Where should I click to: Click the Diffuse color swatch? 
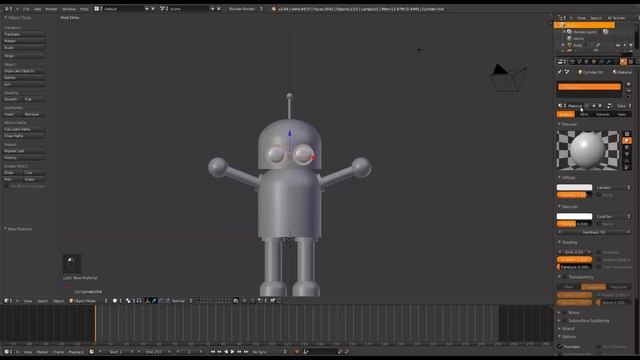[574, 187]
